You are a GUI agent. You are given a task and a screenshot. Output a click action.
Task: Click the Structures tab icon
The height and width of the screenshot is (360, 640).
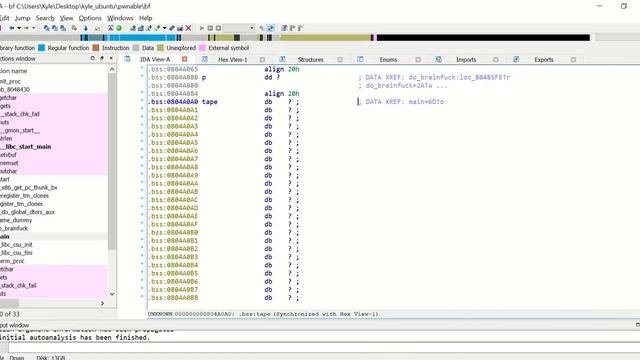pyautogui.click(x=282, y=59)
